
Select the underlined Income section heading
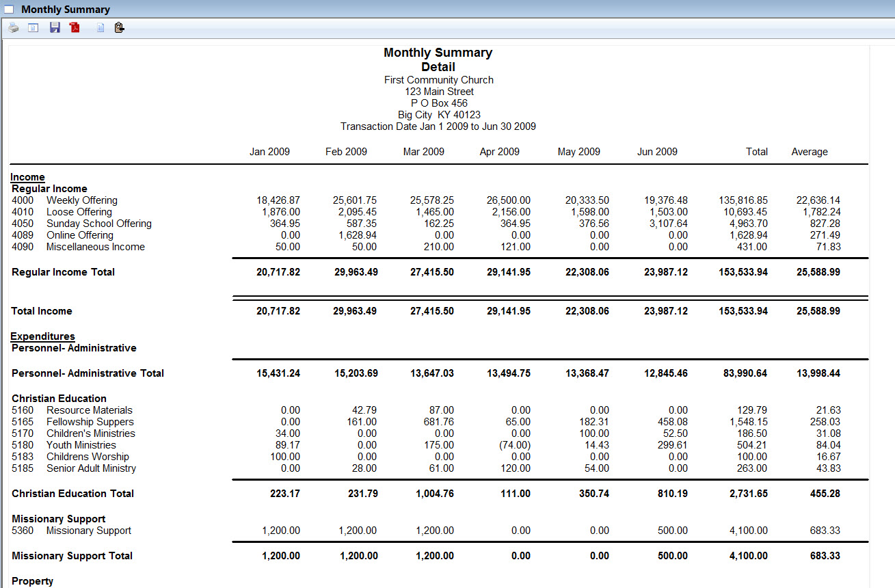(x=28, y=177)
